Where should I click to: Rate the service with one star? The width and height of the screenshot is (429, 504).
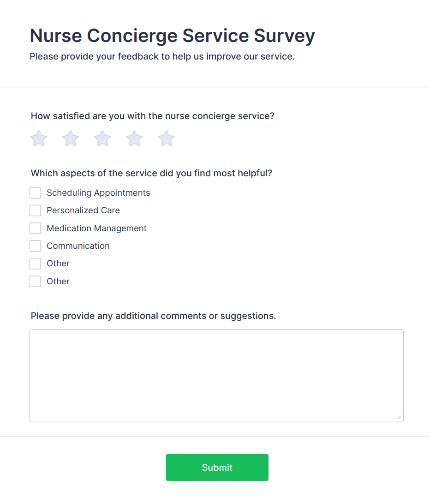point(38,138)
